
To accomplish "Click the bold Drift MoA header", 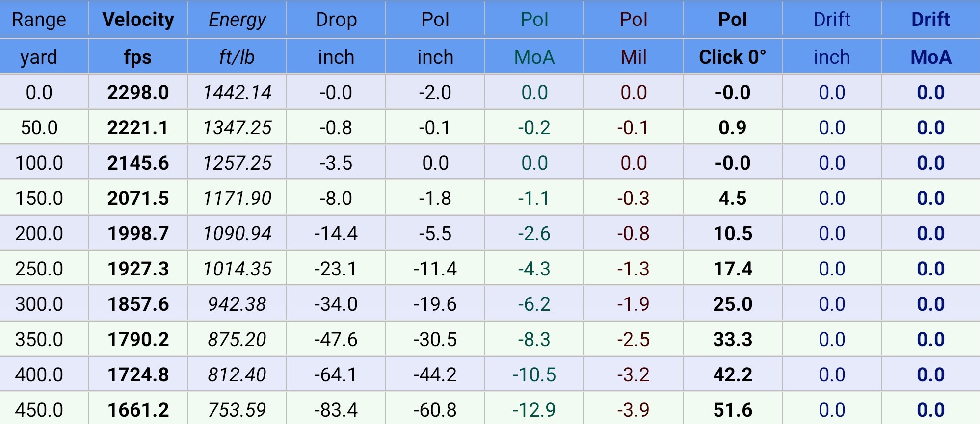I will [930, 19].
